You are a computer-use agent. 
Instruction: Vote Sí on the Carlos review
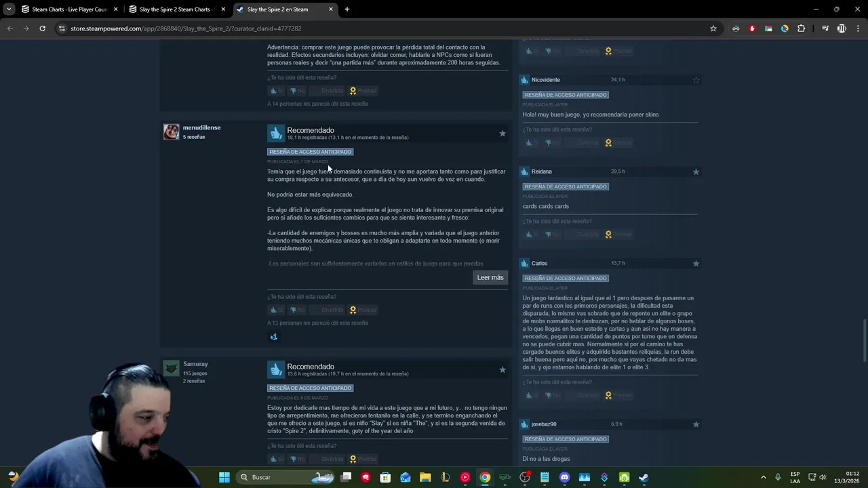532,395
